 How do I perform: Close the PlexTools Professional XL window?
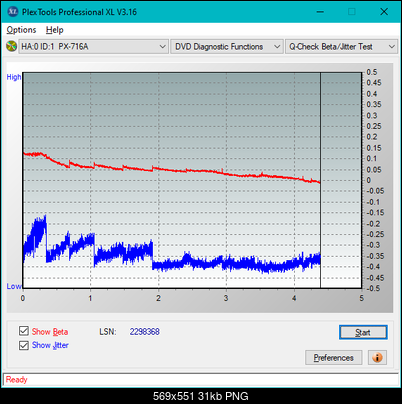tap(384, 12)
